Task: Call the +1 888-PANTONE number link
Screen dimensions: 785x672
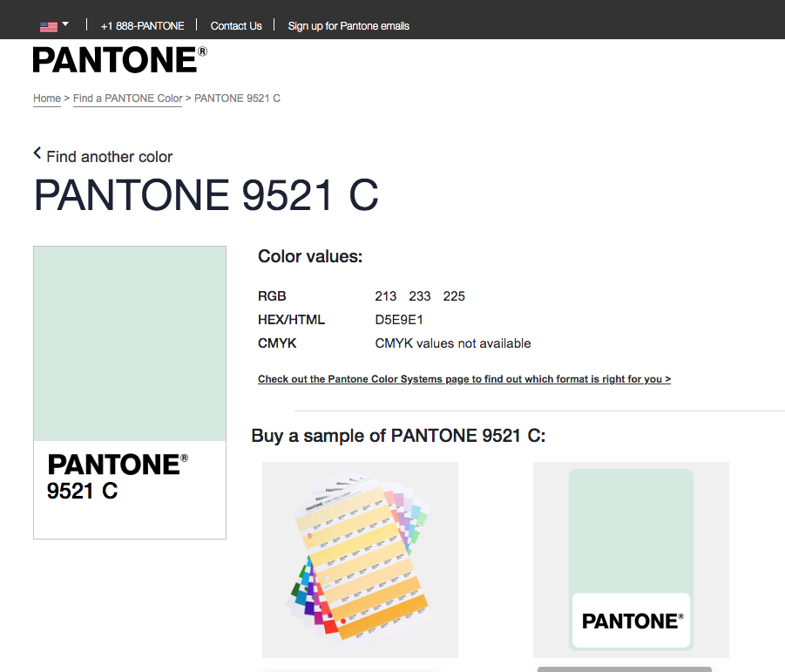Action: [x=142, y=26]
